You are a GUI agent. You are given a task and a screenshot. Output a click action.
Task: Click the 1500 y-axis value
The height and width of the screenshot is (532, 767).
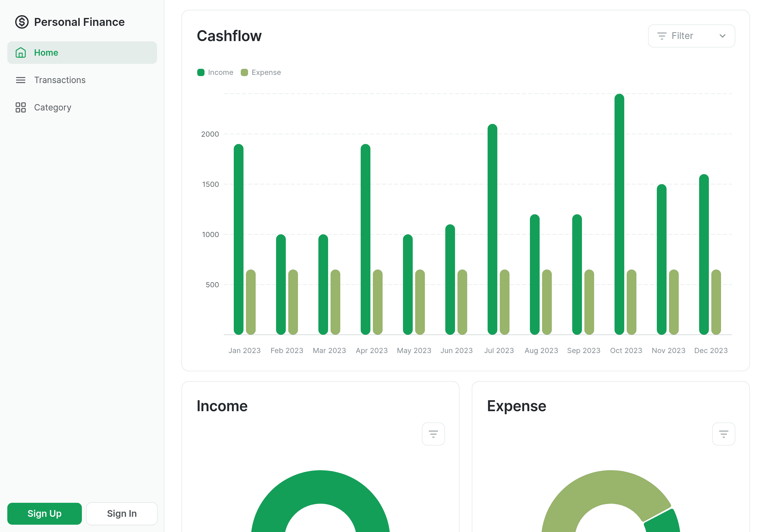pyautogui.click(x=210, y=184)
